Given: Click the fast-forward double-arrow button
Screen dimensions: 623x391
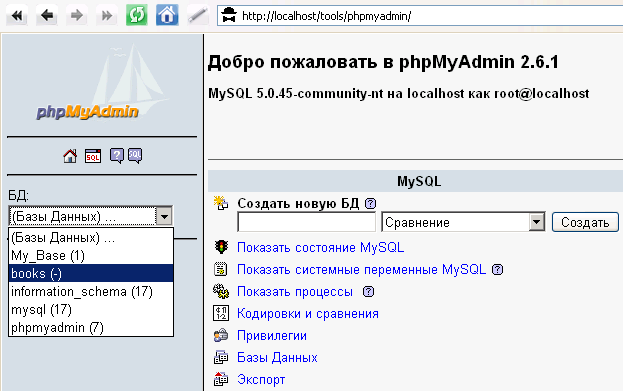Looking at the screenshot, I should (106, 16).
